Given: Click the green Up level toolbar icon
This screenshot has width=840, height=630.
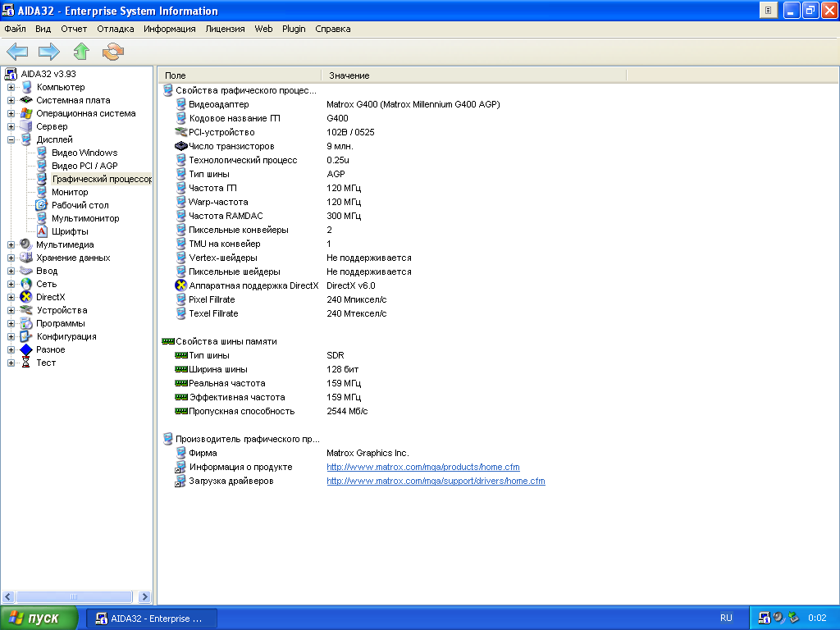Looking at the screenshot, I should click(x=80, y=52).
